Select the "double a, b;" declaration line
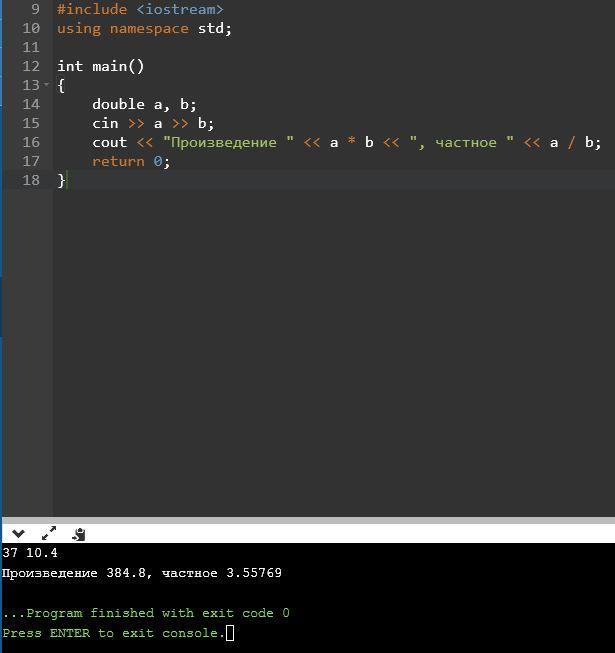 click(x=144, y=104)
